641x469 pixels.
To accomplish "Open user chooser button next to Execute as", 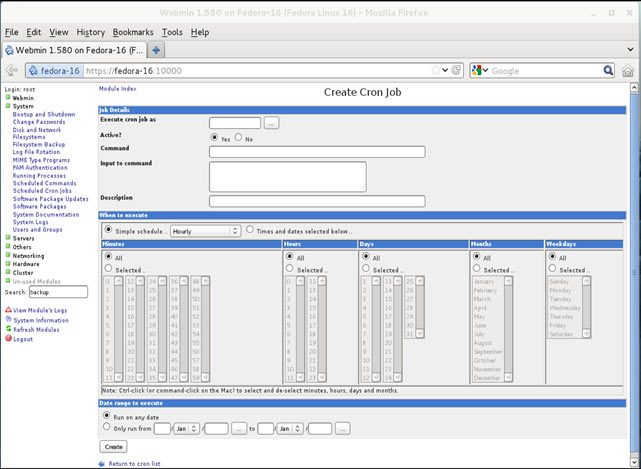I will [x=271, y=123].
